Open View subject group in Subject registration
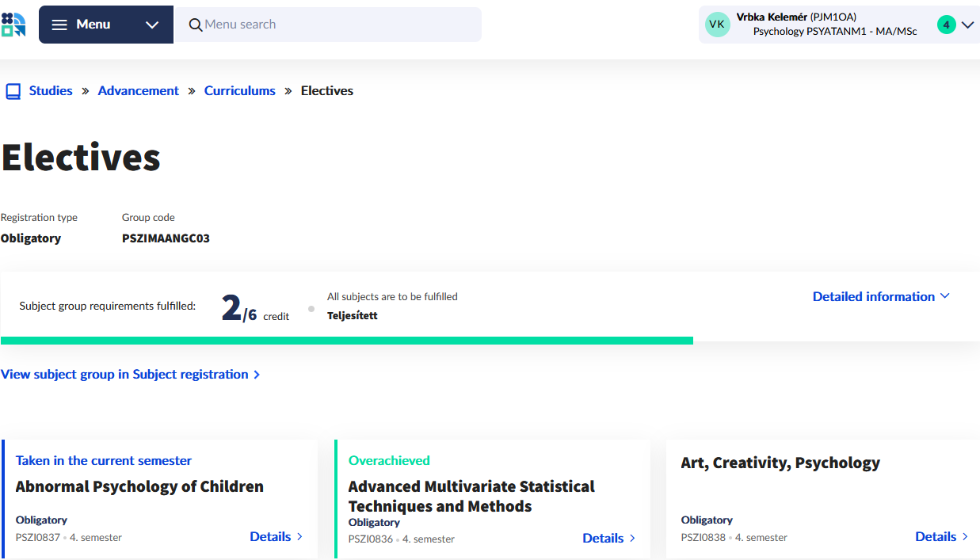The width and height of the screenshot is (980, 560). pyautogui.click(x=124, y=375)
